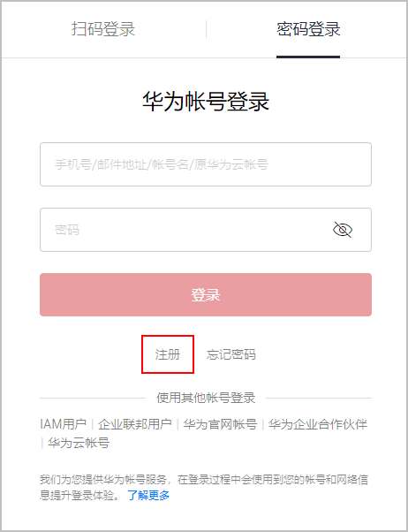Open the 忘记密码 link
Viewport: 408px width, 532px height.
231,354
